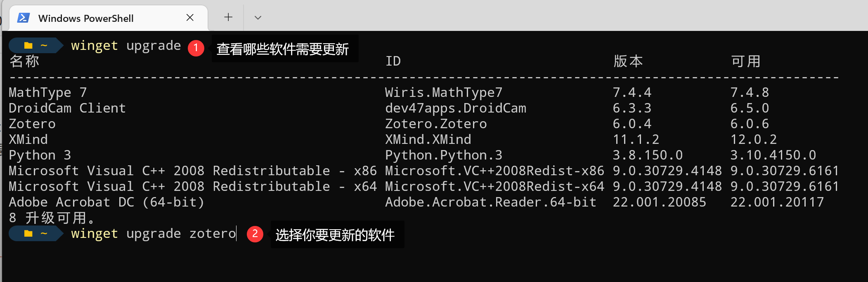Click the red number 2 annotation badge
The height and width of the screenshot is (282, 868).
point(255,234)
